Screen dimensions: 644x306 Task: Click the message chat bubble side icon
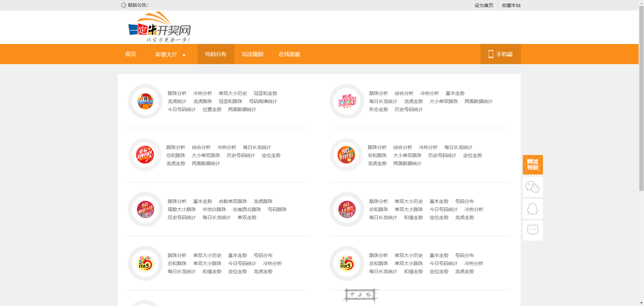pos(533,230)
